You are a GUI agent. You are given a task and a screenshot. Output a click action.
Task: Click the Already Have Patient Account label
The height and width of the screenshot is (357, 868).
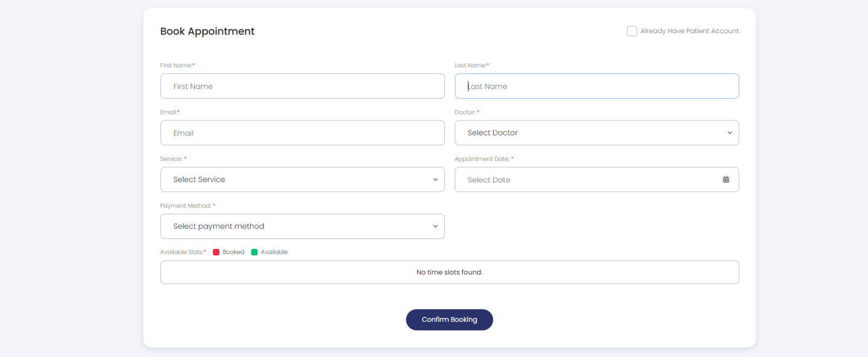pyautogui.click(x=690, y=31)
